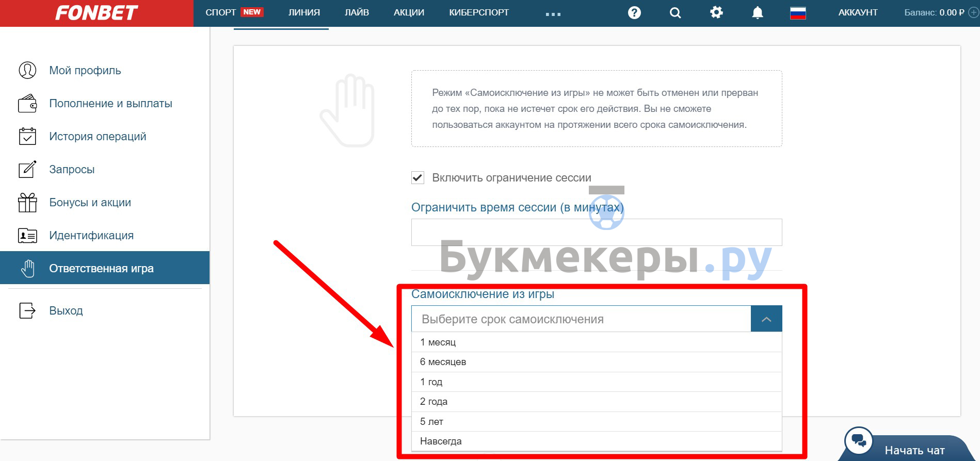Collapse the self-exclusion period dropdown arrow

click(766, 319)
